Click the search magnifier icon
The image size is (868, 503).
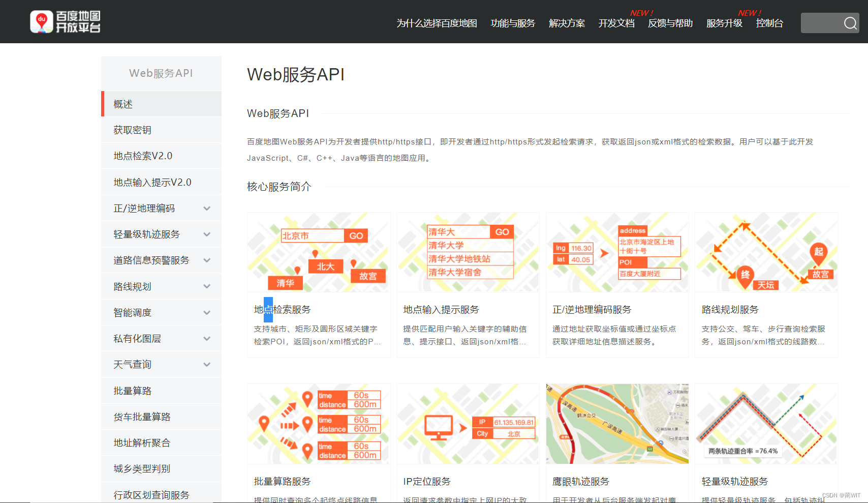pos(850,23)
